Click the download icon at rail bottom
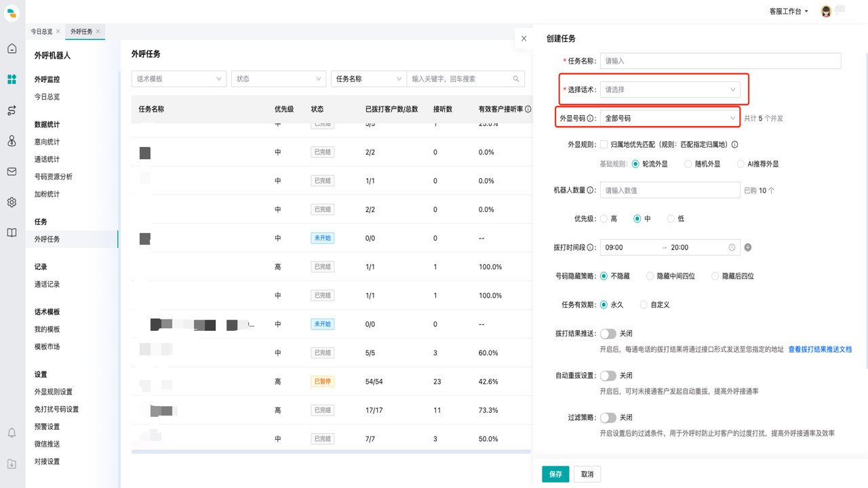This screenshot has height=488, width=868. (x=12, y=464)
